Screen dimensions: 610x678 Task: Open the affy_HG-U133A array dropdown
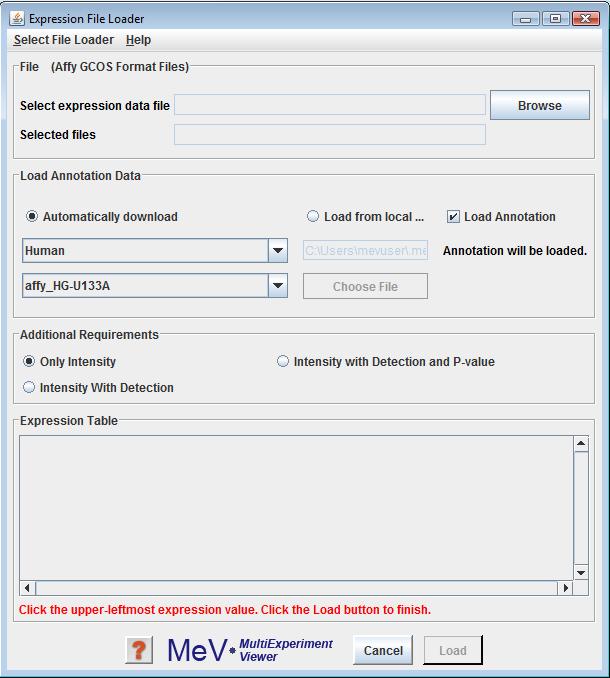coord(278,287)
